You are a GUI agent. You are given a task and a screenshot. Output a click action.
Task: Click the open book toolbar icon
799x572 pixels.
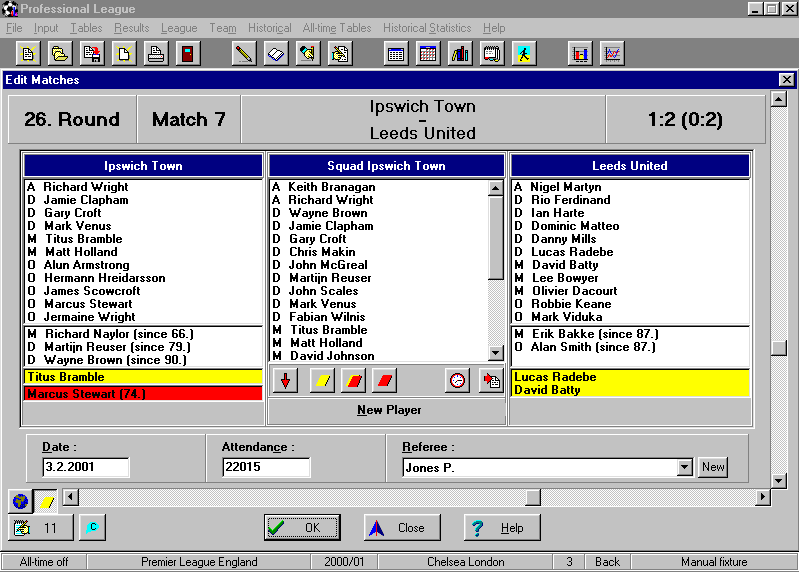(x=276, y=53)
